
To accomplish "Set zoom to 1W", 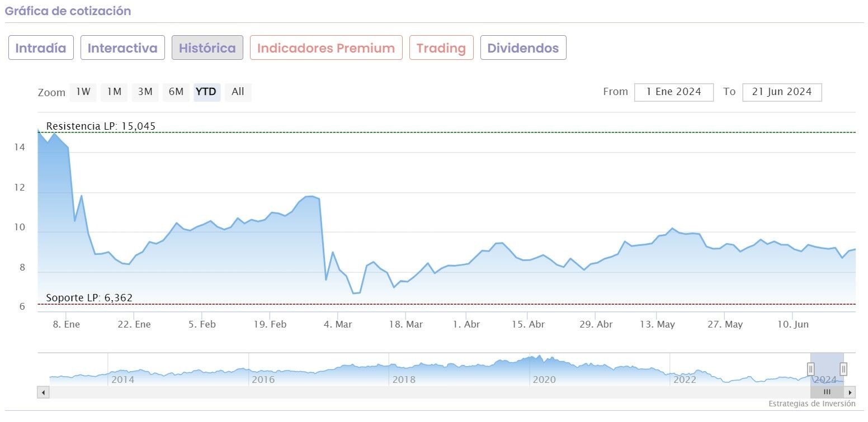I will click(x=83, y=92).
